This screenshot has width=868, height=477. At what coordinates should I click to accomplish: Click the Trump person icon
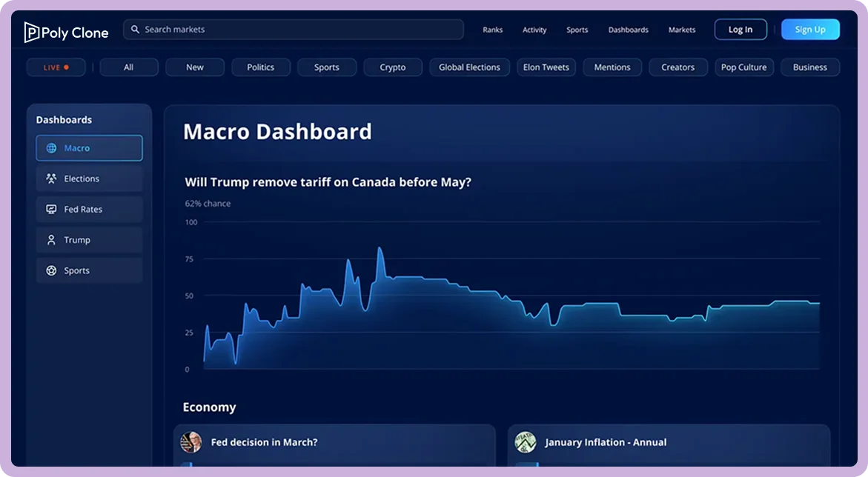point(51,239)
